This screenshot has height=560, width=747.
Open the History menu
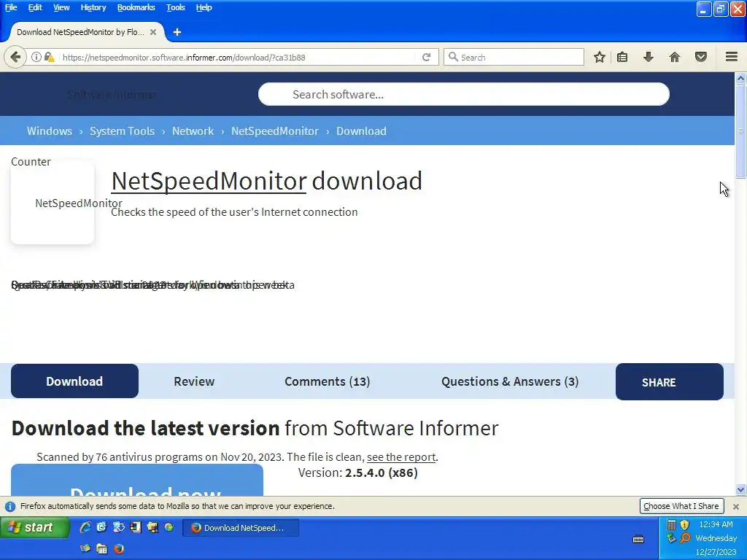click(x=93, y=7)
